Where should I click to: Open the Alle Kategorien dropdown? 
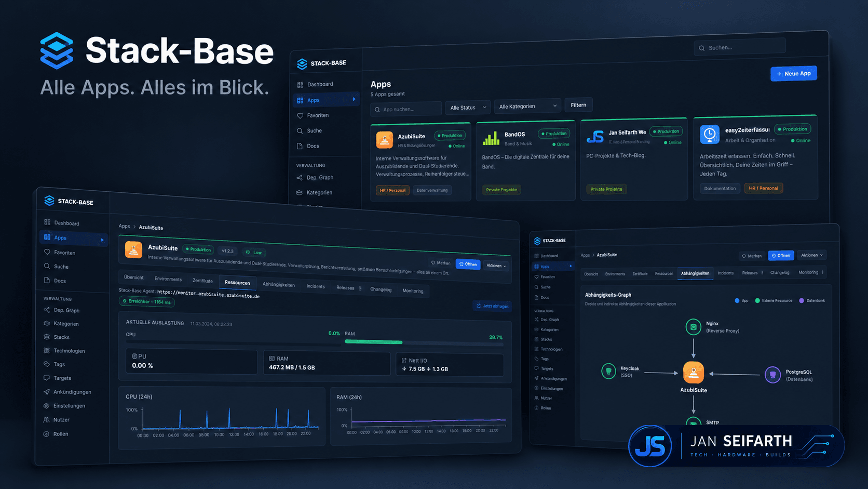click(x=527, y=107)
